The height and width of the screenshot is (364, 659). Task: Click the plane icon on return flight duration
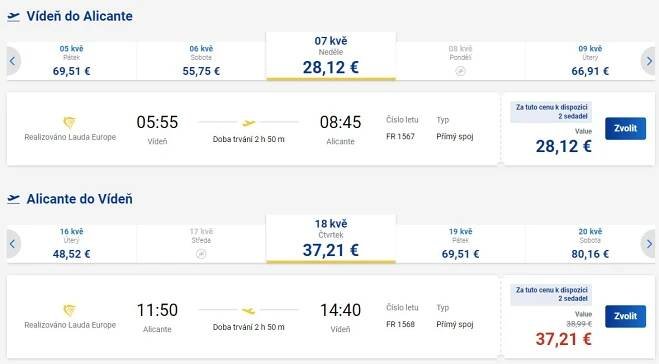click(249, 311)
